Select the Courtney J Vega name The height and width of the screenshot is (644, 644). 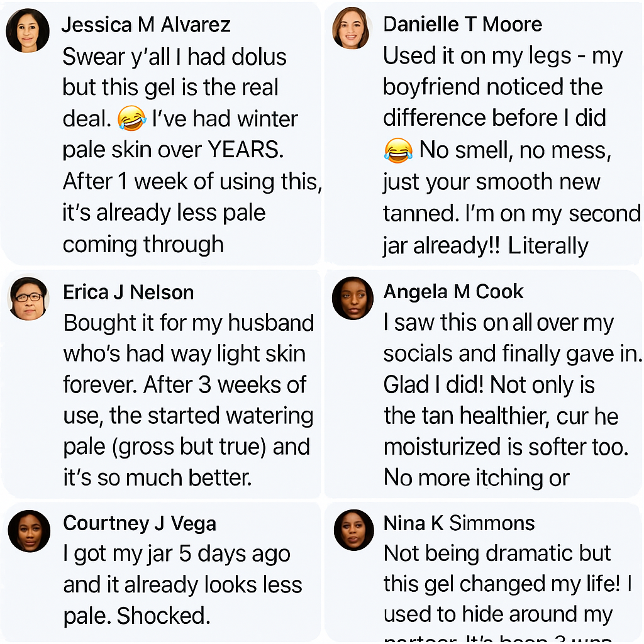pos(140,524)
